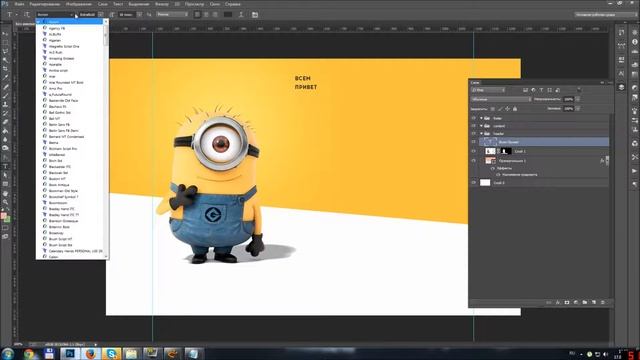Open the layer filter type dropdown

click(x=488, y=90)
